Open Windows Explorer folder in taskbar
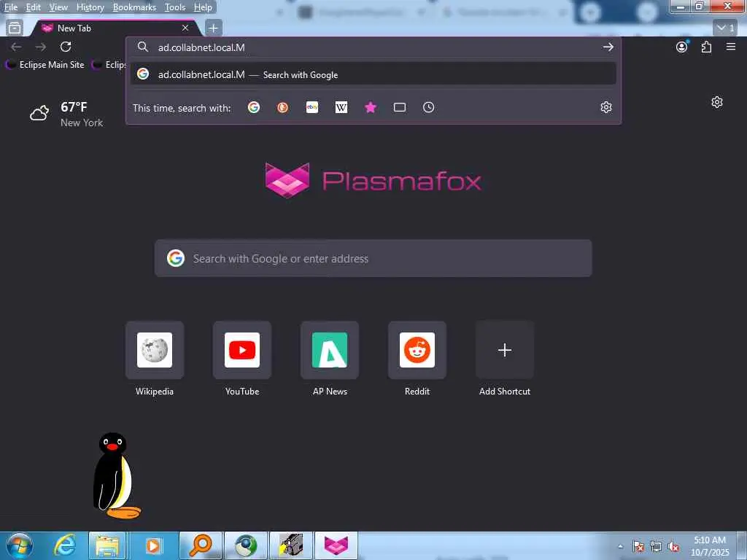Viewport: 747px width, 560px height. click(x=107, y=545)
